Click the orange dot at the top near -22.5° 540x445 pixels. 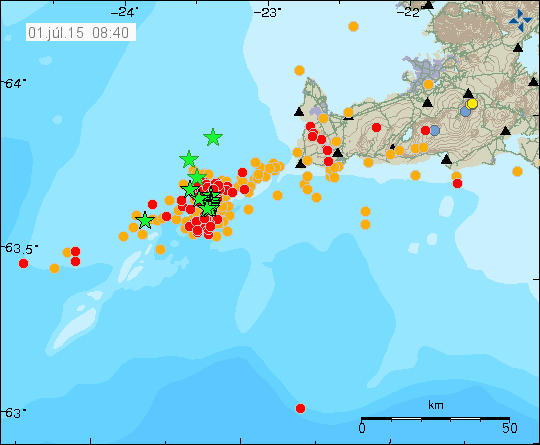(x=353, y=26)
